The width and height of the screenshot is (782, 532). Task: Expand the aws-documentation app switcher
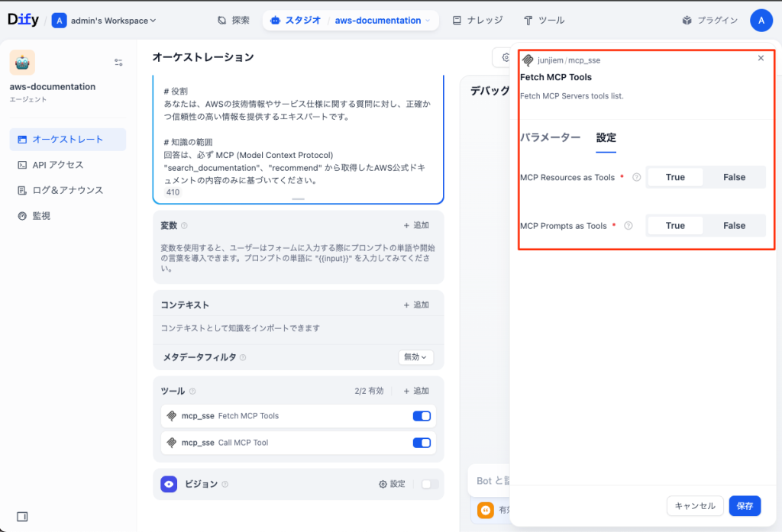click(383, 21)
